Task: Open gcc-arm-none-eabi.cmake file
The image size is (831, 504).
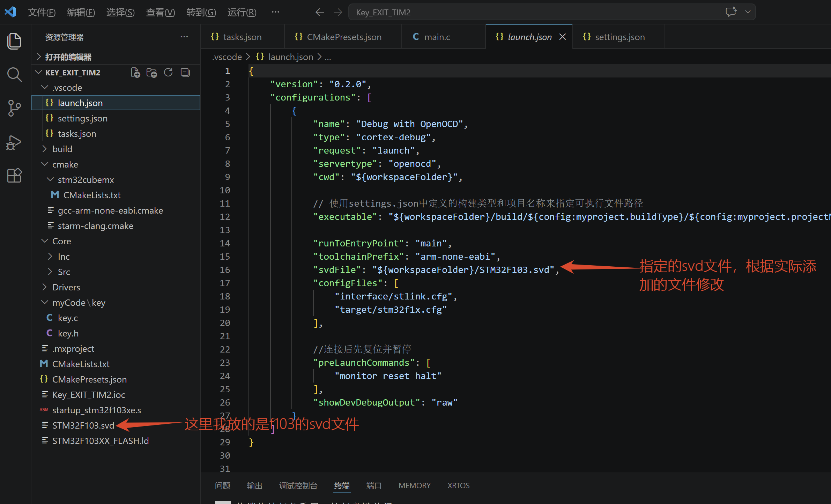Action: tap(116, 210)
